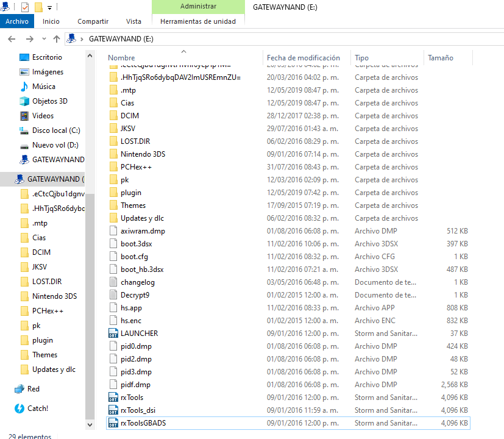Switch to the Inicio tab
Screen dimensions: 504x439
pyautogui.click(x=51, y=21)
